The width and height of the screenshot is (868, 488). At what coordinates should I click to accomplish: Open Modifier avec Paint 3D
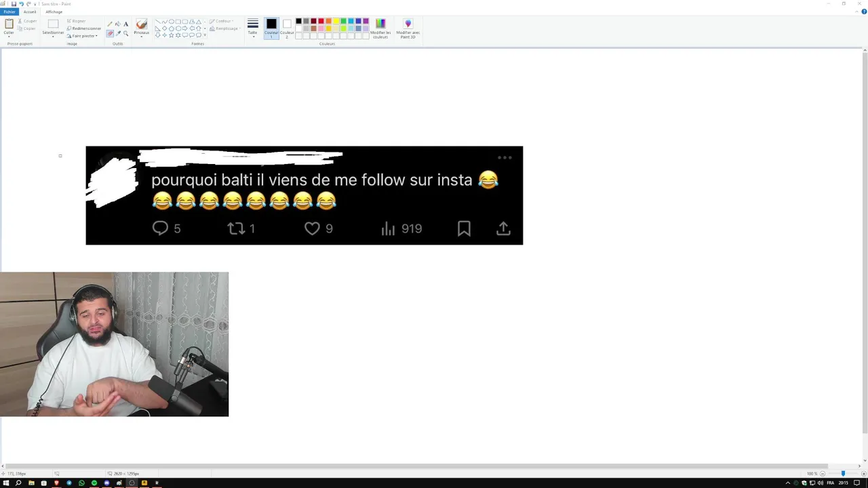tap(408, 27)
